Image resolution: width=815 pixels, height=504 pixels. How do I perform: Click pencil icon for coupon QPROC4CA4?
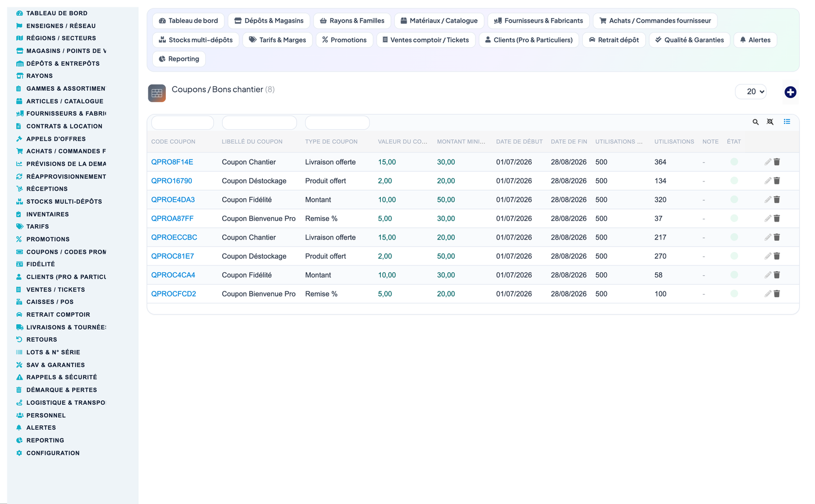click(768, 275)
